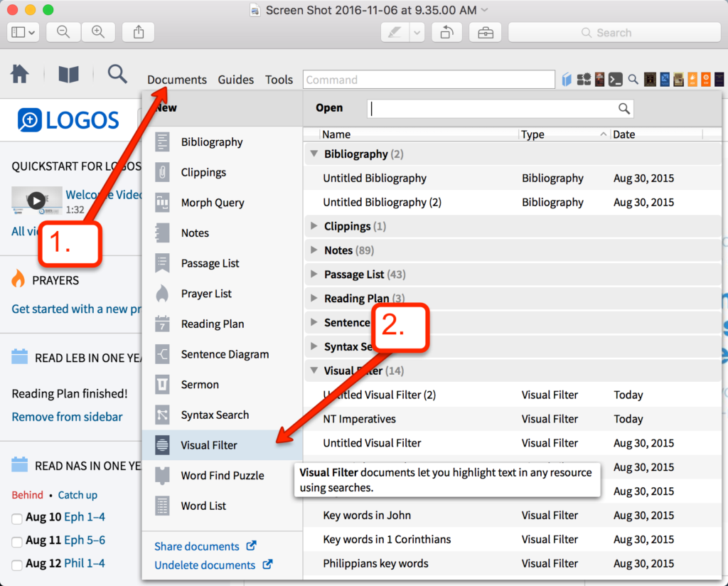Click the Eph 1–4 reading link
The height and width of the screenshot is (586, 728).
pyautogui.click(x=85, y=517)
